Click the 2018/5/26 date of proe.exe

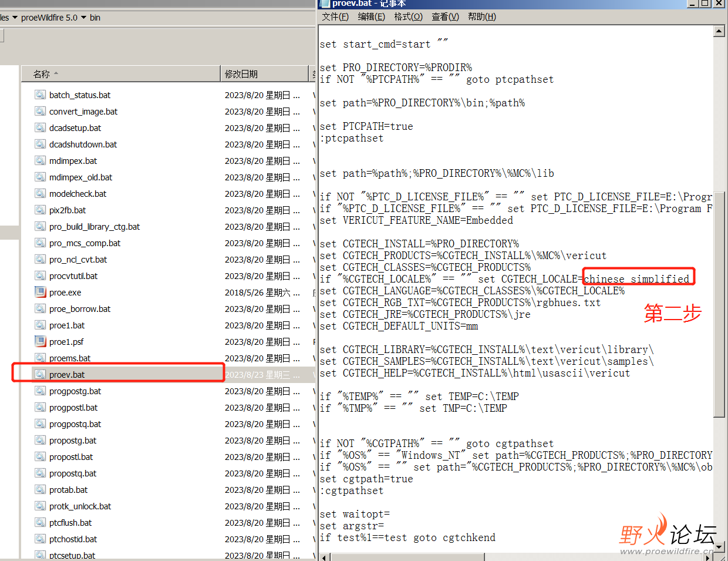[258, 293]
